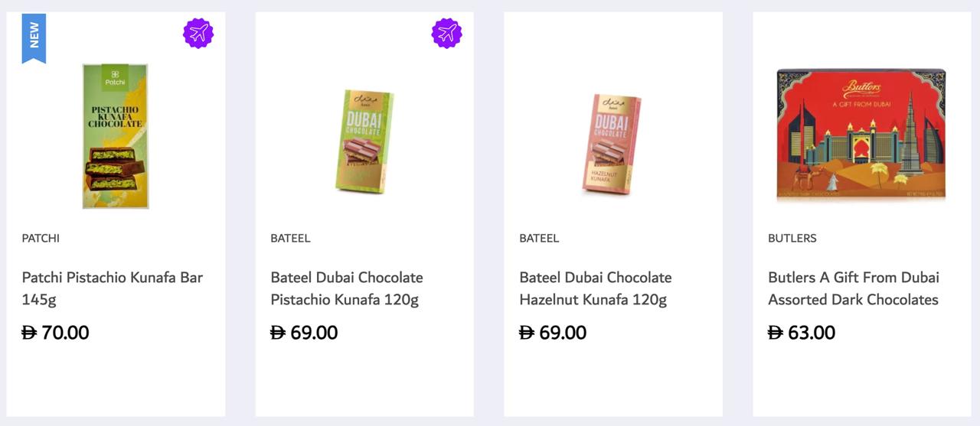Open the red Butlers gift box image
Screen dimensions: 980x426
(x=861, y=135)
